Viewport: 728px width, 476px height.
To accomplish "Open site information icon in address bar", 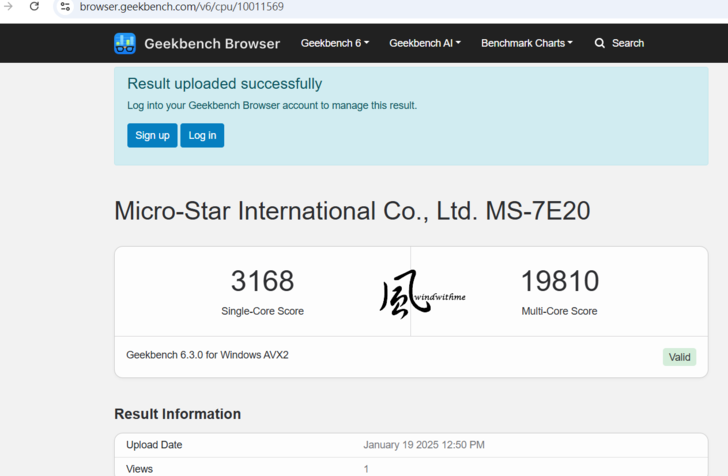I will tap(65, 6).
